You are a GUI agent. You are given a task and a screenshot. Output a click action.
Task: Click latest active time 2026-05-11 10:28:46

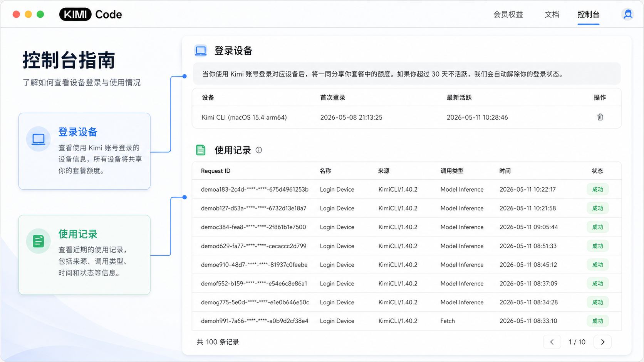(477, 117)
